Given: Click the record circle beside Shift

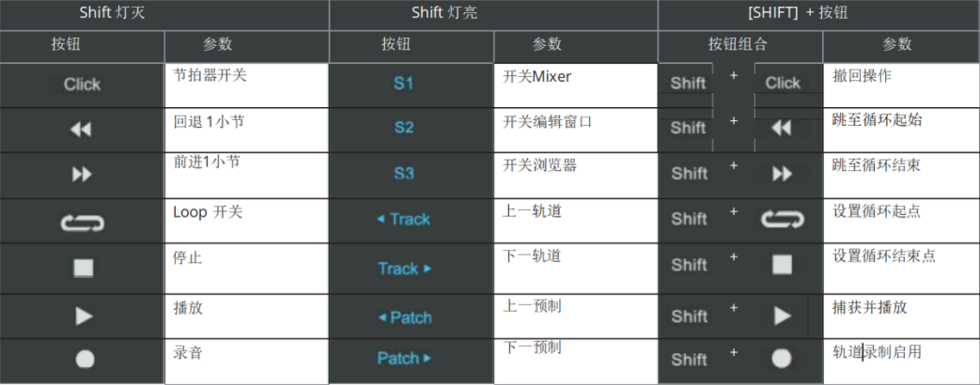Looking at the screenshot, I should 782,359.
